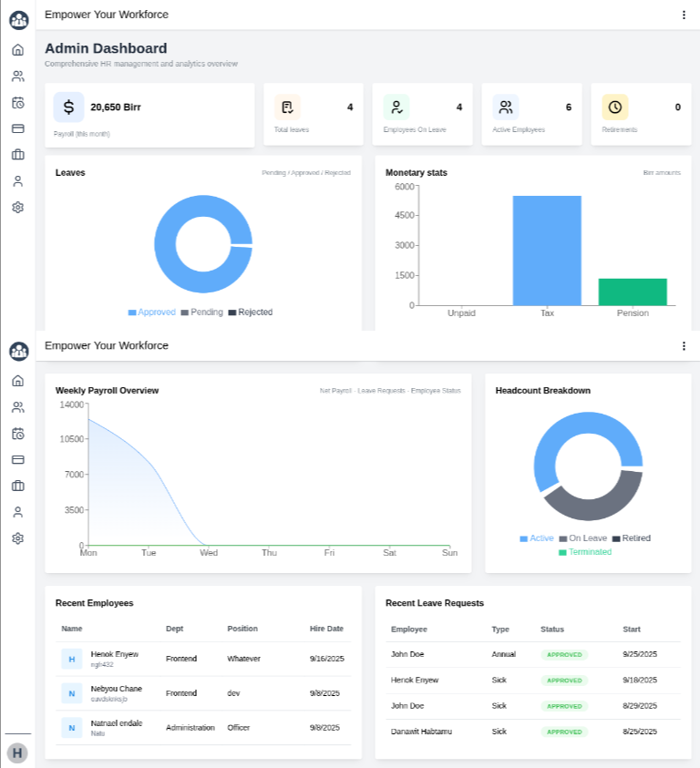Select Nebyou Chane's avatar icon
This screenshot has width=700, height=768.
72,693
